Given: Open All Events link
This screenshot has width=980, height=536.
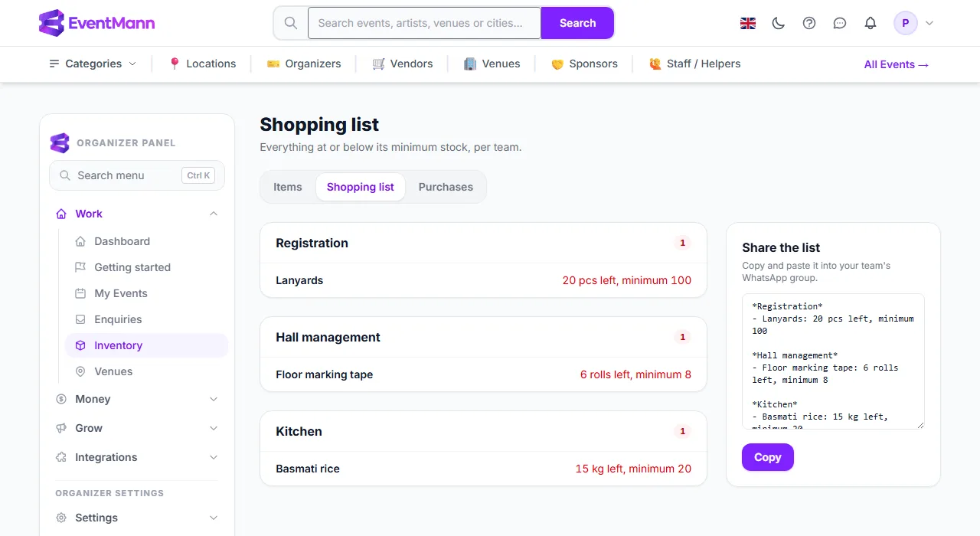Looking at the screenshot, I should pos(897,64).
